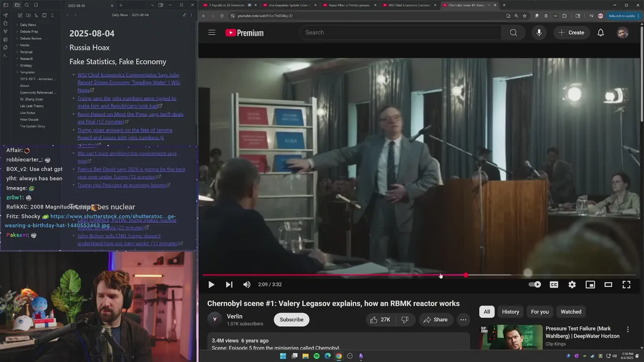Open Obsidian bookmarks pane
The height and width of the screenshot is (362, 644).
coord(36,5)
